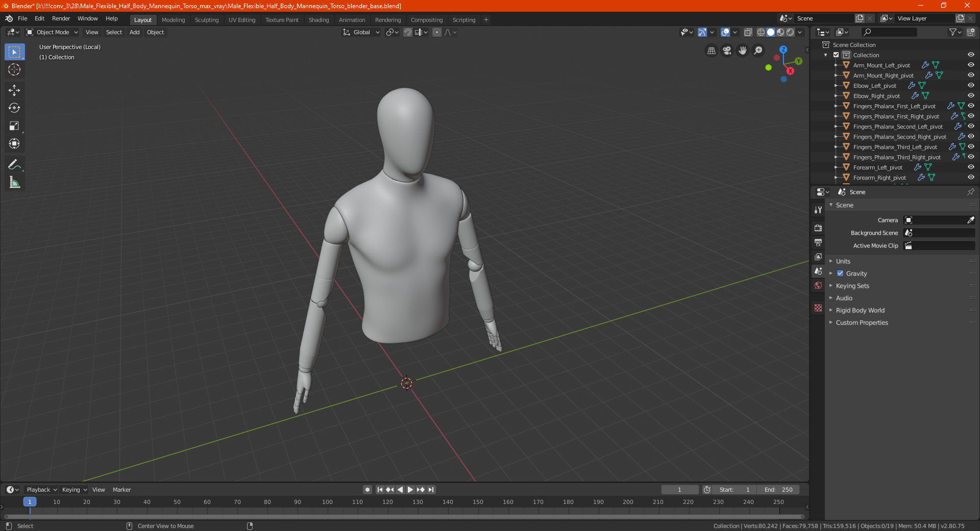Open the View Layer properties tab
Viewport: 980px width, 531px height.
click(x=818, y=256)
